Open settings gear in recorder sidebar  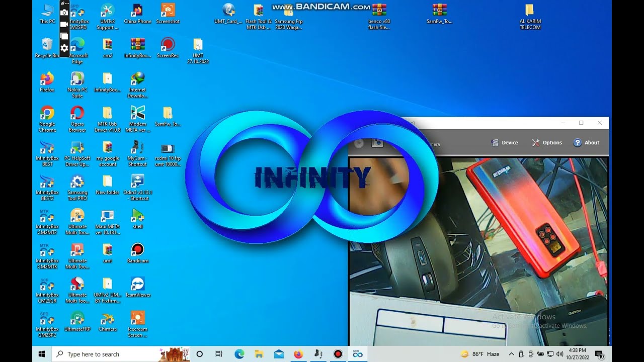(x=64, y=48)
